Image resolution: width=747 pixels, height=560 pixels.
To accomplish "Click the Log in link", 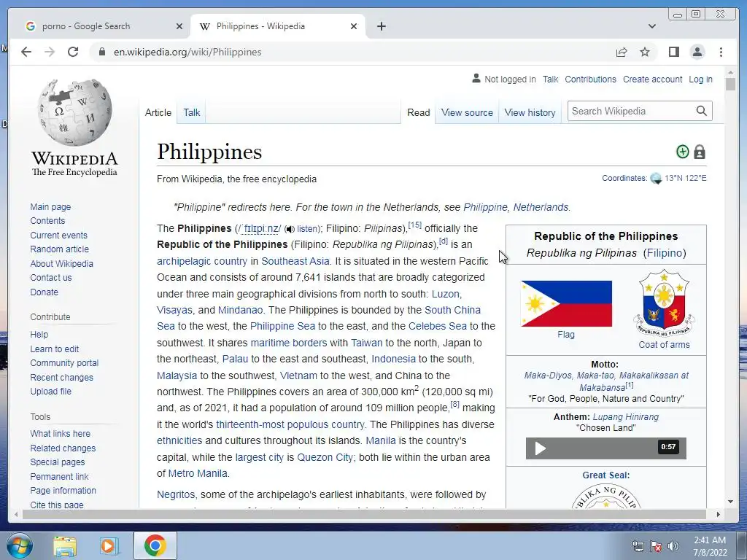I will [700, 79].
